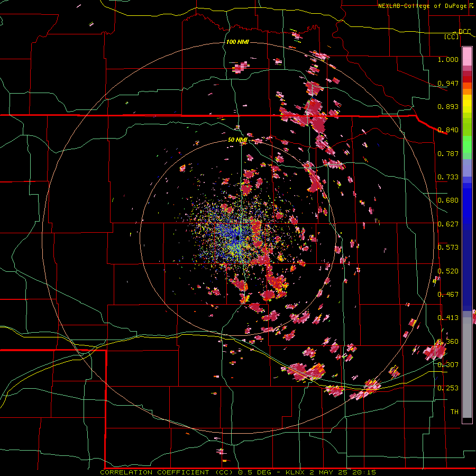The height and width of the screenshot is (476, 476).
Task: Click the 0.627 scale value
Action: (448, 224)
